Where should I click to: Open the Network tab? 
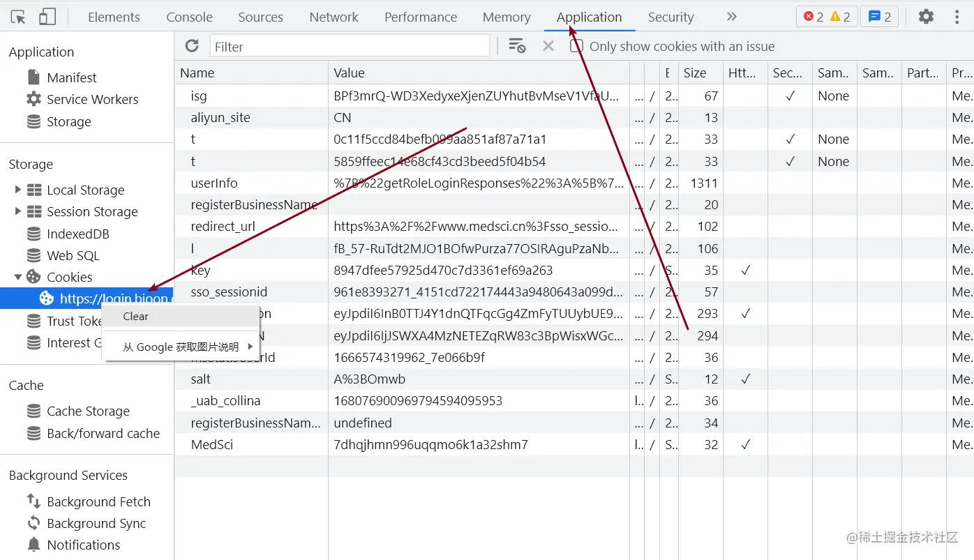click(334, 17)
